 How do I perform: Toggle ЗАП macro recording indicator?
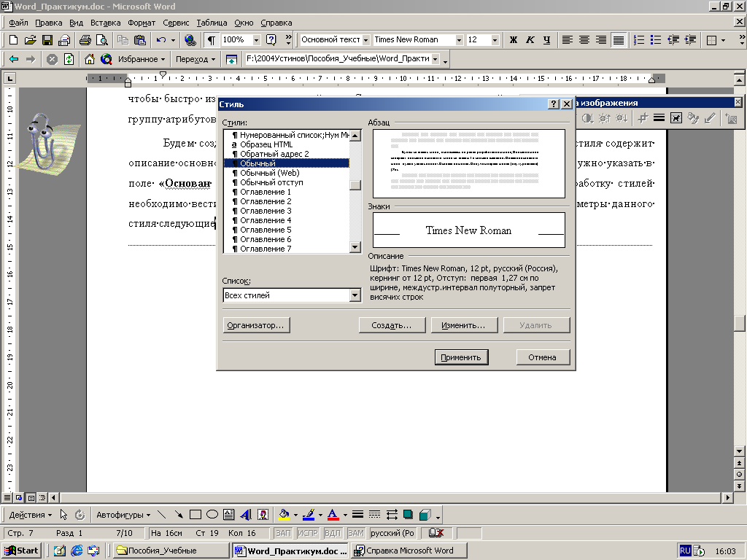pos(284,533)
